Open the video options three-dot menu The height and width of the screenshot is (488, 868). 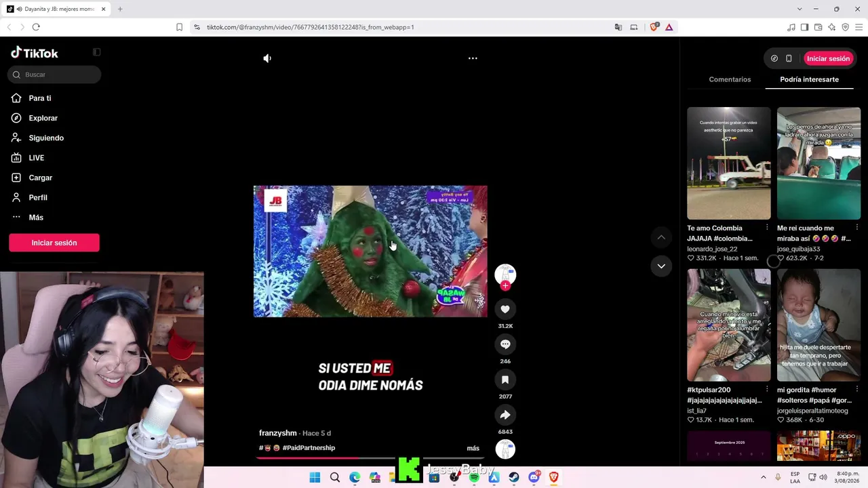[473, 58]
